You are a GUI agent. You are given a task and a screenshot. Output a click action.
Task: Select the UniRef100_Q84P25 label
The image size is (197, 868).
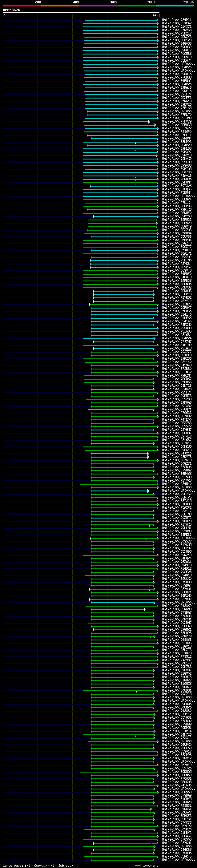pos(177,84)
